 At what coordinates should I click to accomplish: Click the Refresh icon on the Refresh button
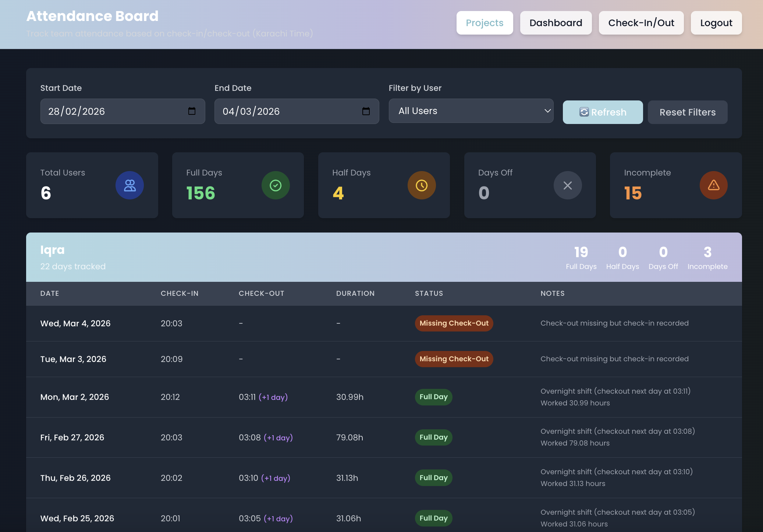[585, 112]
